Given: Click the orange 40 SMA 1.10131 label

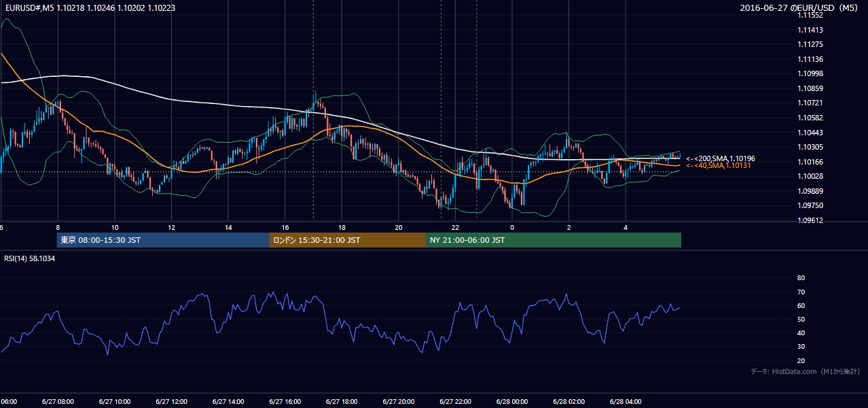Looking at the screenshot, I should point(718,166).
